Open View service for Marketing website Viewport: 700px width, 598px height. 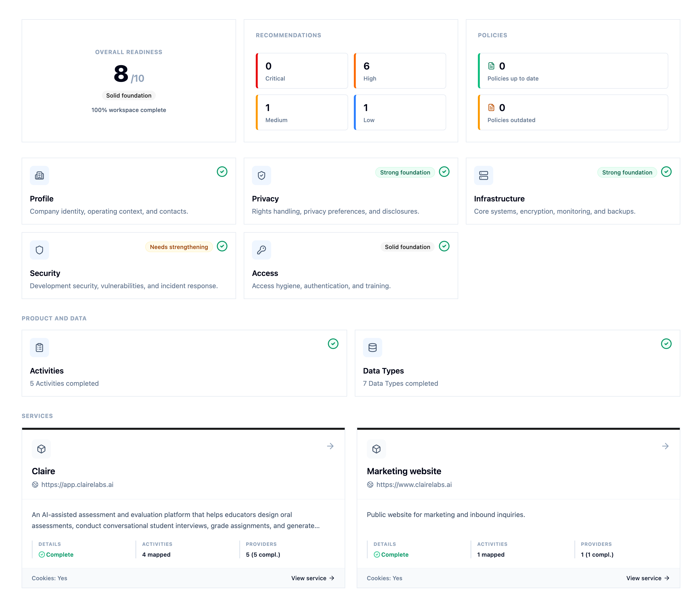pyautogui.click(x=648, y=578)
